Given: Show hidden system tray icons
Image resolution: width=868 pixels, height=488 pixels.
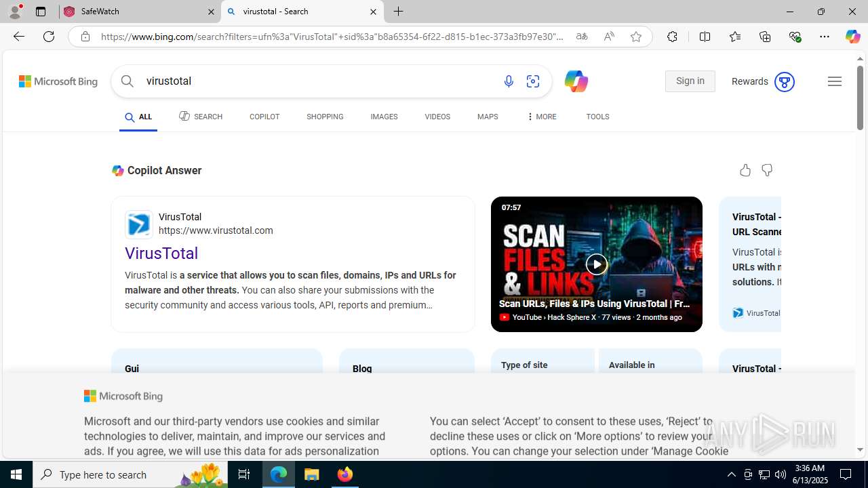Looking at the screenshot, I should (x=732, y=474).
